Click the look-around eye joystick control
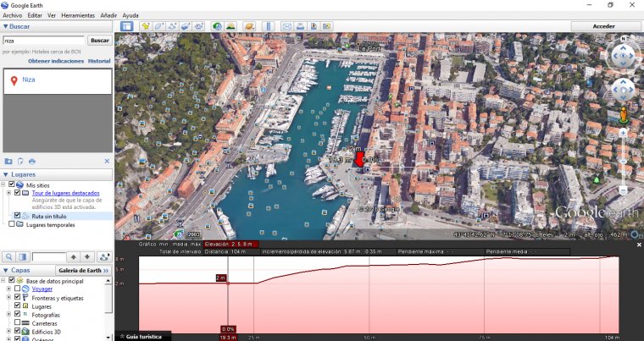This screenshot has height=341, width=644. pos(623,56)
